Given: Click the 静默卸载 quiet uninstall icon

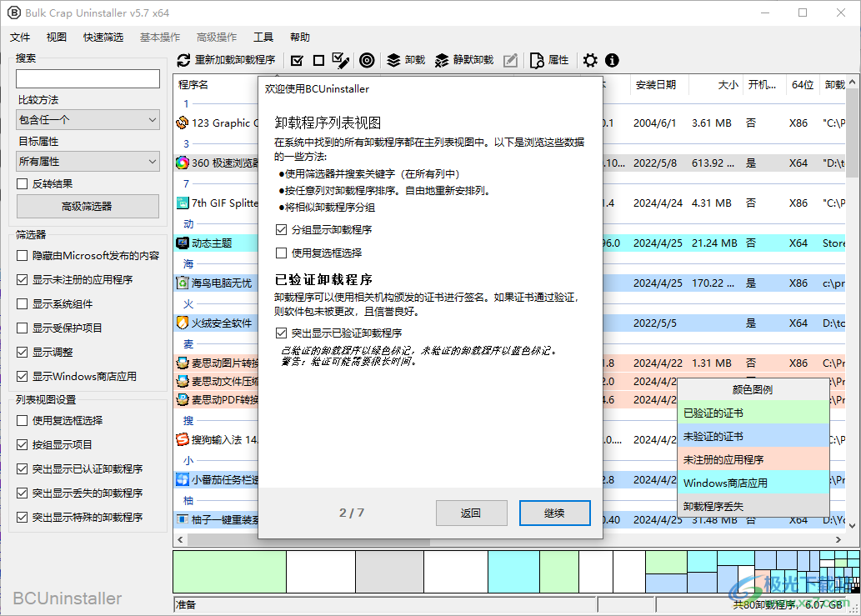Looking at the screenshot, I should (442, 60).
